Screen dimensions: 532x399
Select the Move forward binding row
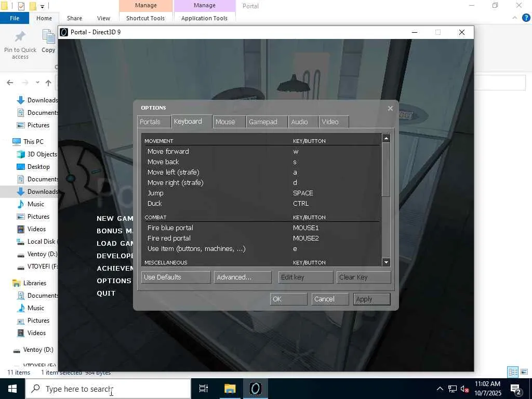click(x=261, y=151)
